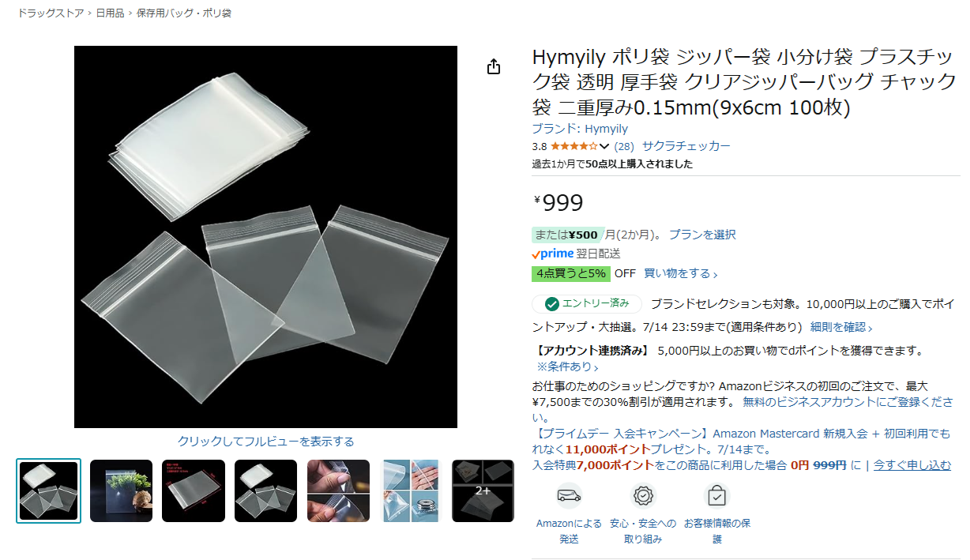The height and width of the screenshot is (560, 970).
Task: Go to ドラッグストア breadcrumb category
Action: [x=51, y=13]
